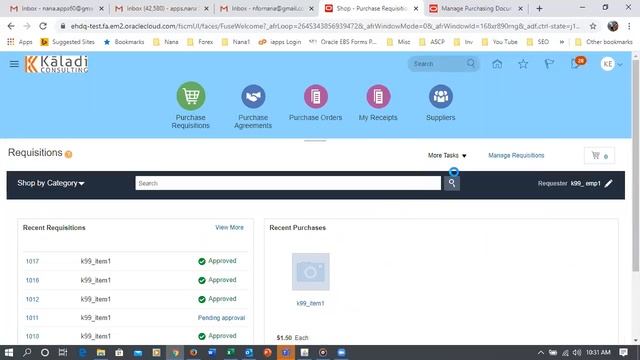Open requisition 1012
This screenshot has width=640, height=360.
pos(32,299)
